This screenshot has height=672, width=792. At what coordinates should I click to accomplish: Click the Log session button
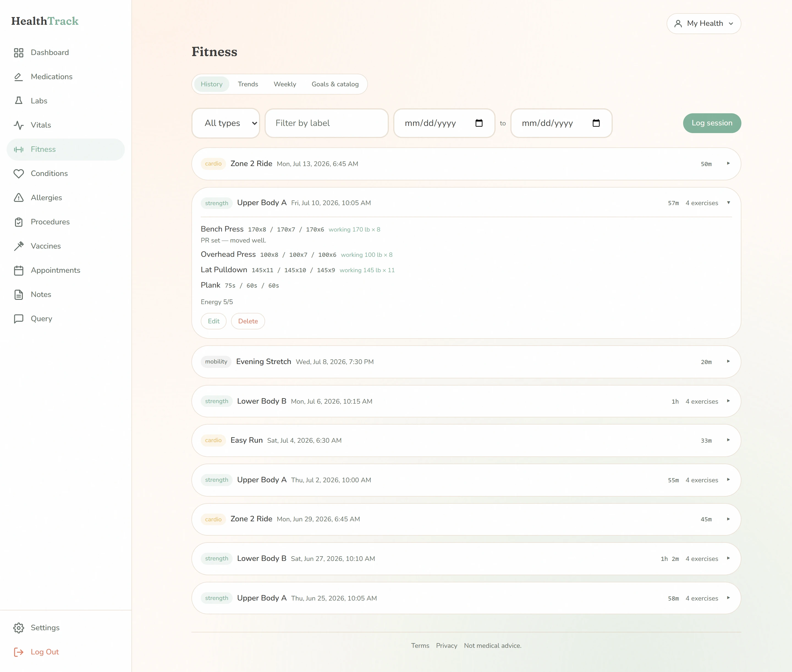pyautogui.click(x=712, y=123)
